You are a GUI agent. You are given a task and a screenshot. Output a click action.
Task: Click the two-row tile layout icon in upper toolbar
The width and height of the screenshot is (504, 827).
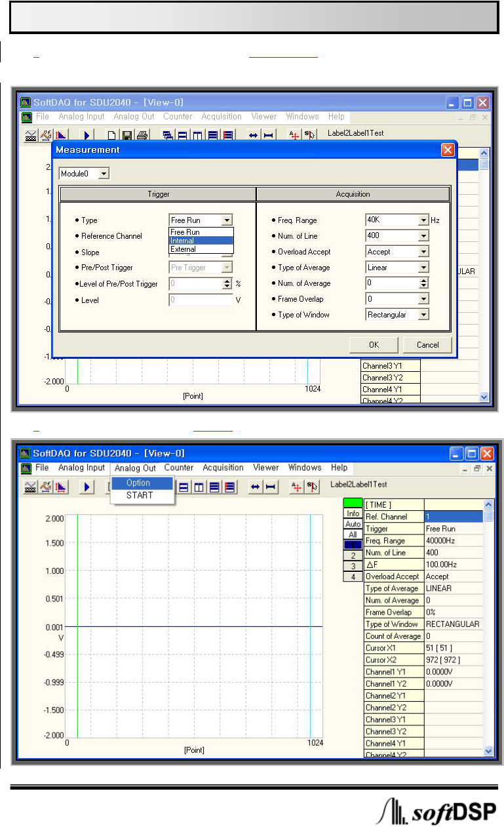click(x=184, y=135)
